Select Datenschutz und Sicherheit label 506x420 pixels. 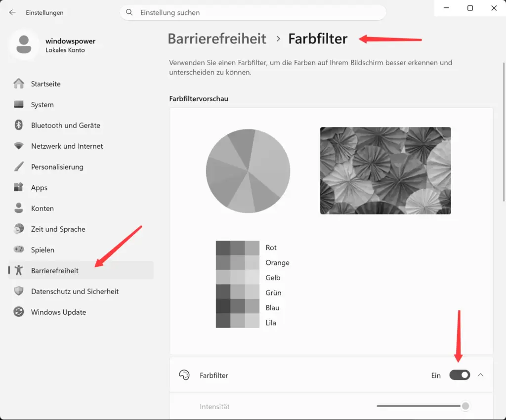pos(75,292)
